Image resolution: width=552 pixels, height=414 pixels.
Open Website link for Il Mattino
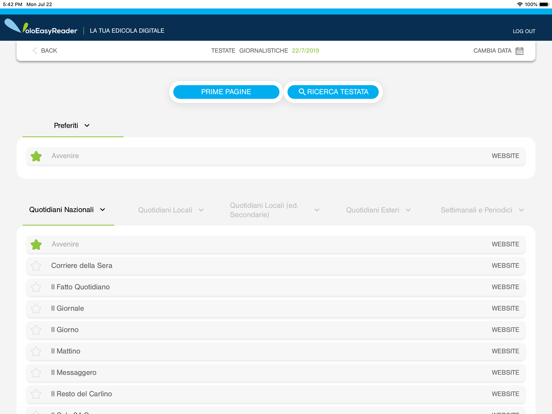click(x=505, y=351)
